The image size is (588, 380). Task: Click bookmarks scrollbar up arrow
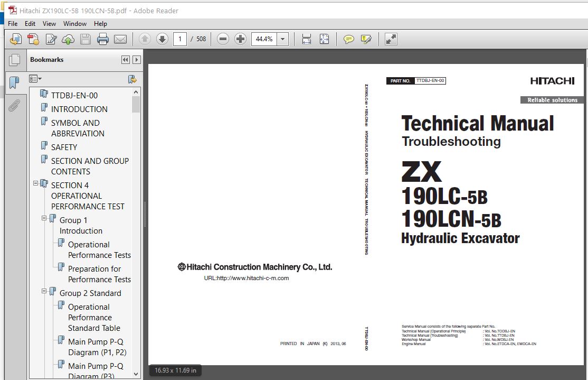coord(136,92)
